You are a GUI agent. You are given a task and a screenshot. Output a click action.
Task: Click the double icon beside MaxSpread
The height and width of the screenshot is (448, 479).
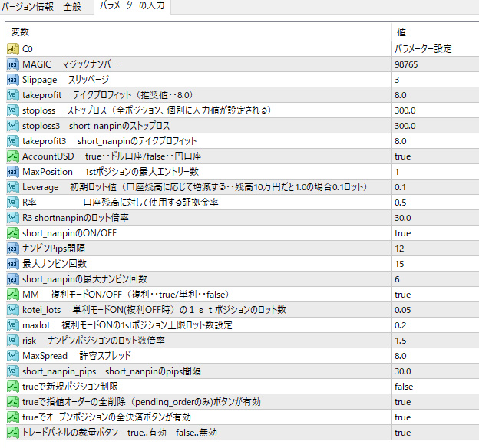point(13,356)
